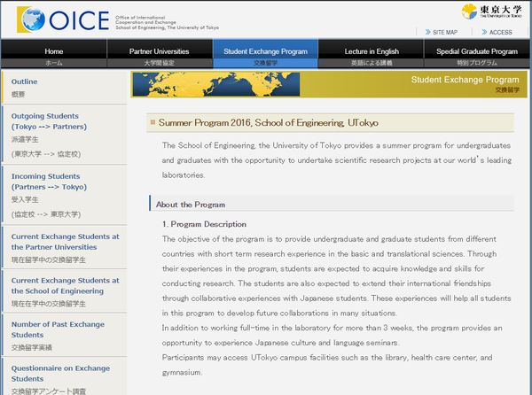
Task: Open Questionnaire on Exchange Students link
Action: point(60,374)
